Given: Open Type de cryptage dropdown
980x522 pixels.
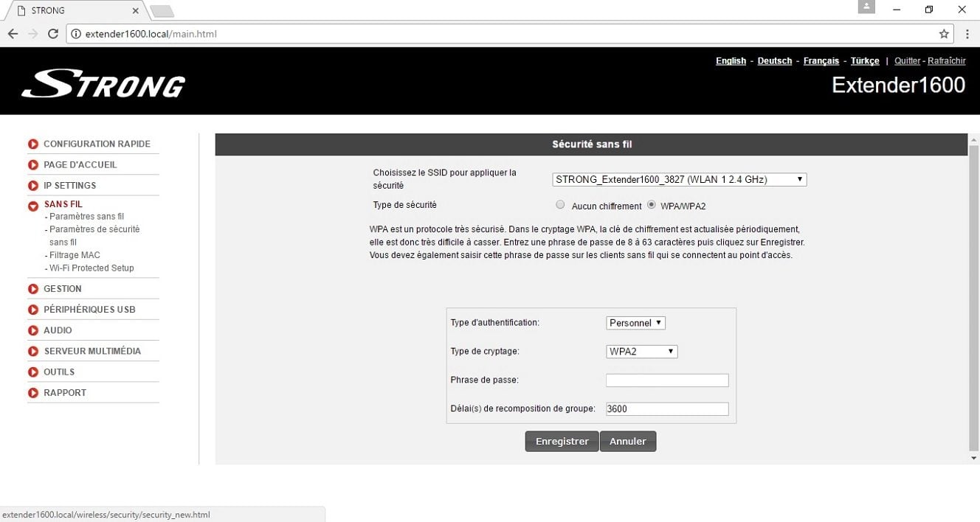Looking at the screenshot, I should pos(641,352).
